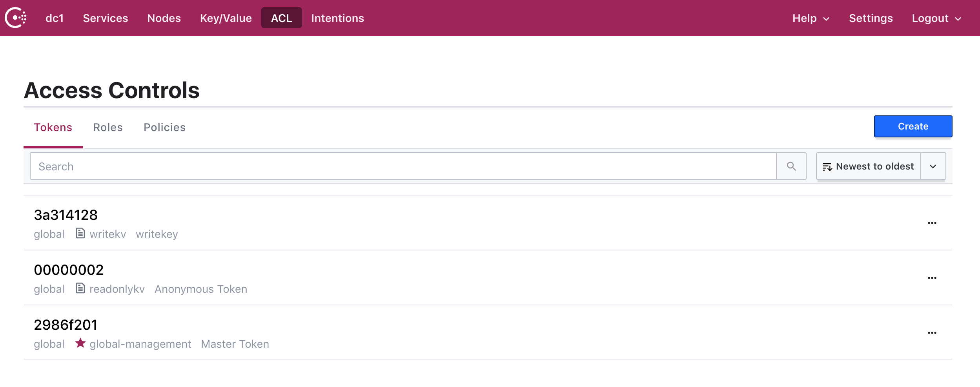This screenshot has width=980, height=387.
Task: Open the Settings link
Action: click(x=871, y=18)
